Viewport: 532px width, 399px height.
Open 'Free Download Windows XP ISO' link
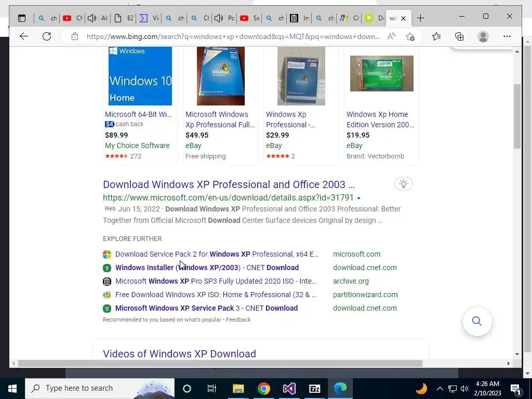point(216,295)
